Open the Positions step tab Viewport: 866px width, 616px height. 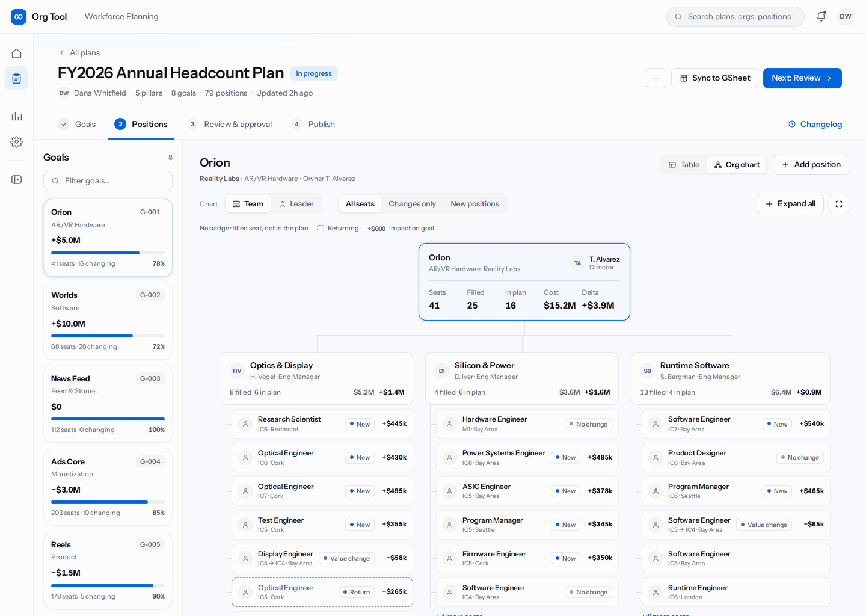click(x=141, y=124)
